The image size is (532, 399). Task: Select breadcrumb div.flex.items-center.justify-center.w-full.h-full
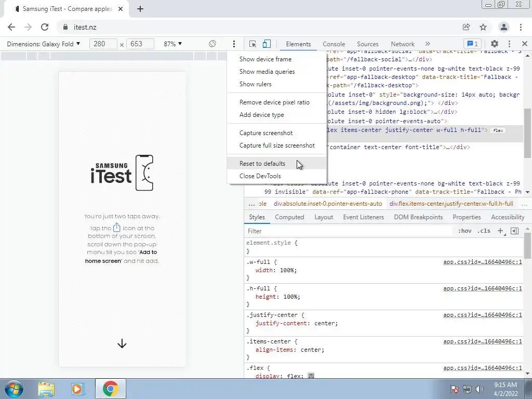(451, 204)
